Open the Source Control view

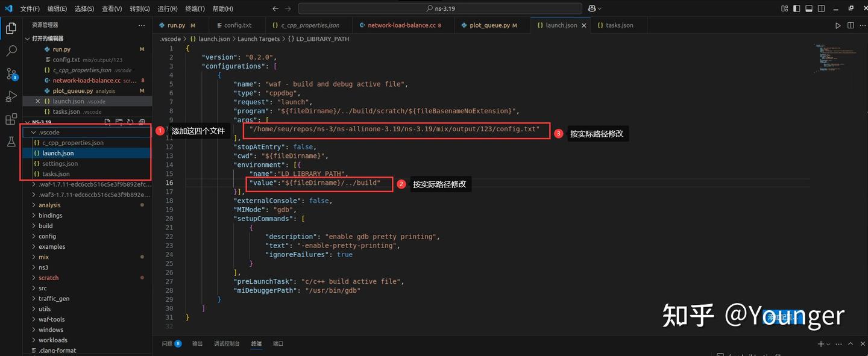pos(11,74)
